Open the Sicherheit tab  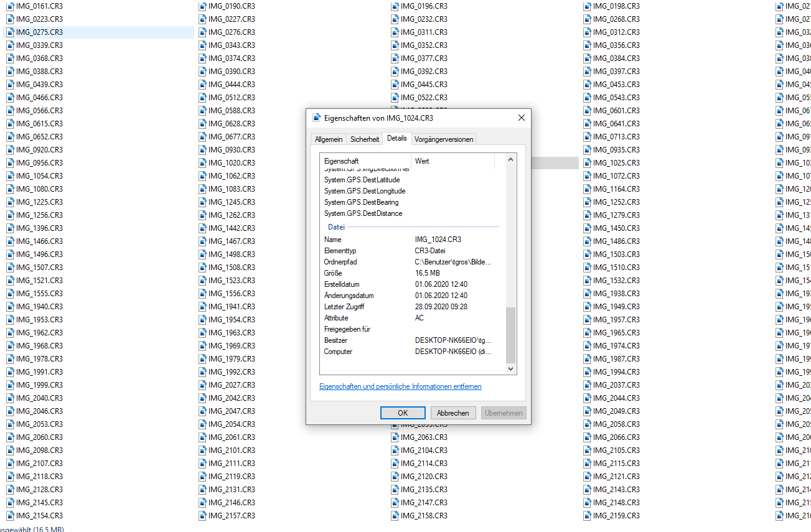[364, 139]
